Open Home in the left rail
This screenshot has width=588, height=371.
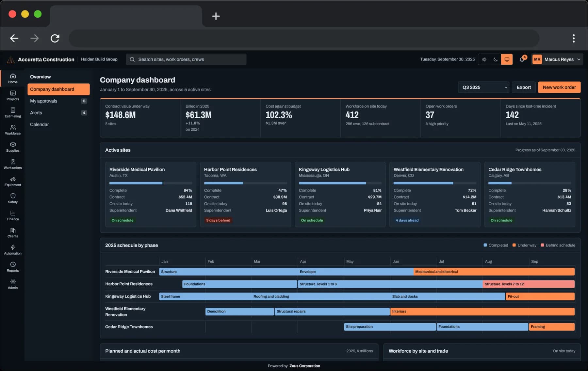point(13,78)
